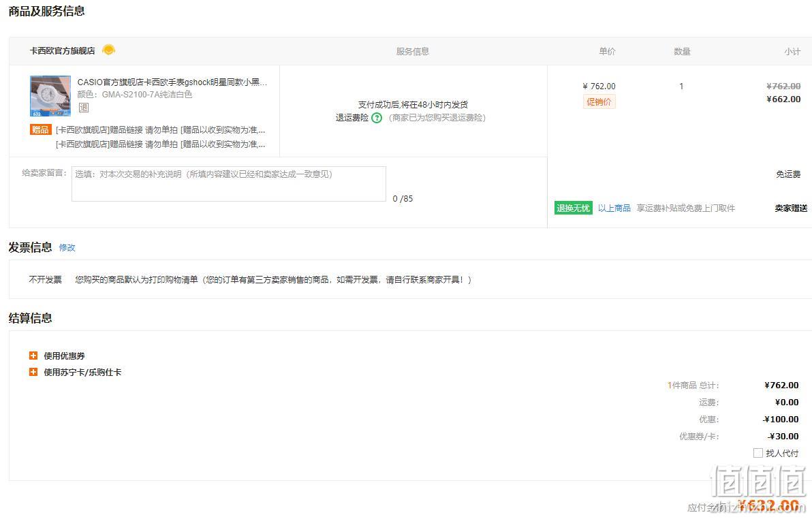
Task: Open the second 赠品链接 gift item link
Action: (161, 144)
